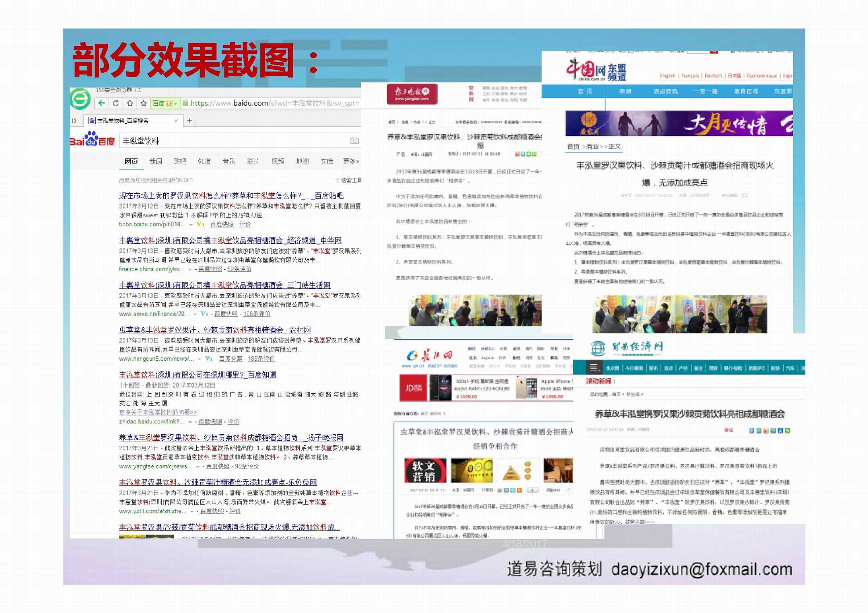Open result 虫草堂&丰泓堂罗汉果汁 农村网
Image resolution: width=868 pixels, height=613 pixels.
tap(215, 330)
